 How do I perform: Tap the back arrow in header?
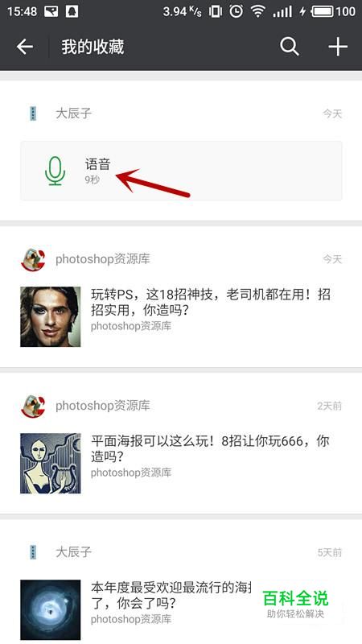[x=25, y=47]
